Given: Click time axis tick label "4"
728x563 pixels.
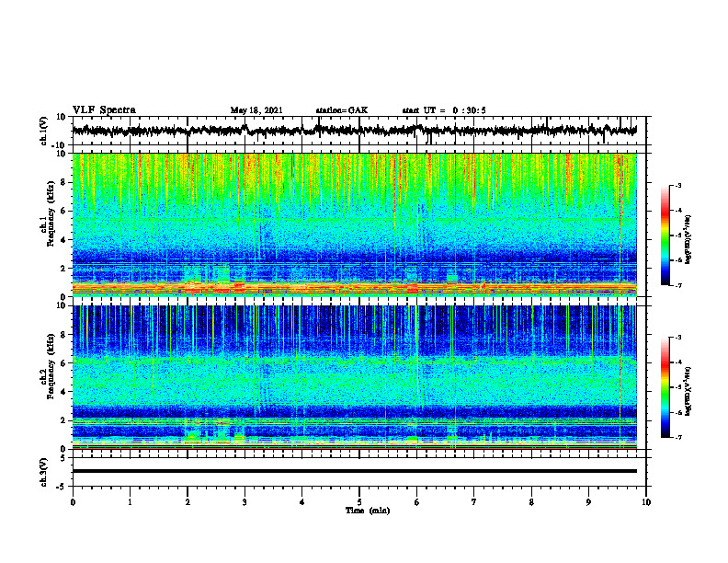Looking at the screenshot, I should pyautogui.click(x=302, y=502).
